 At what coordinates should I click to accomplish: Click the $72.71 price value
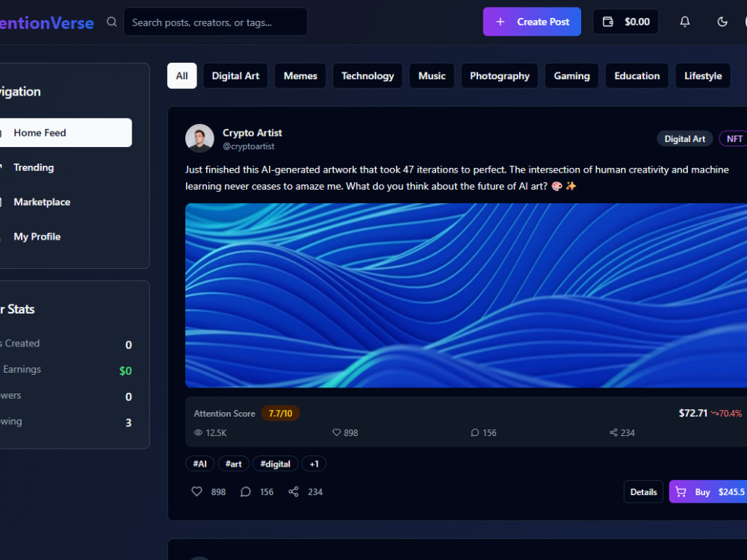pyautogui.click(x=692, y=414)
